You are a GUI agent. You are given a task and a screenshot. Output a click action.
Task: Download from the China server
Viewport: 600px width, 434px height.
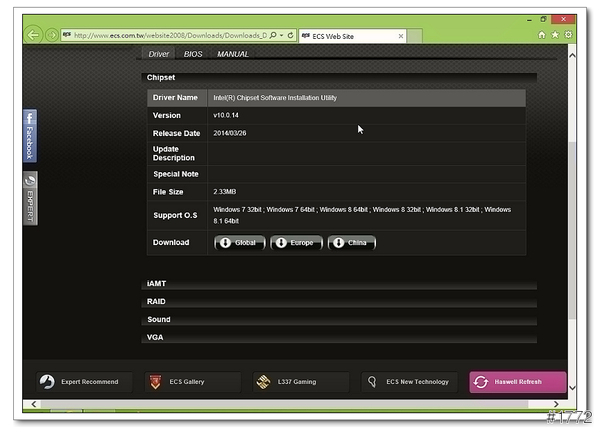[351, 243]
